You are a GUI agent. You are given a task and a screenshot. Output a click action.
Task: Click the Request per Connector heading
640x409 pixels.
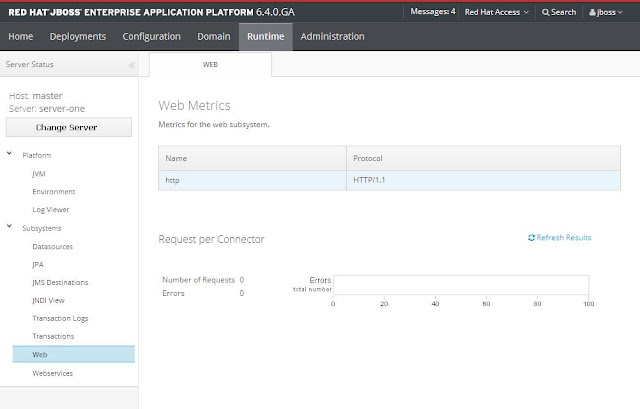(x=211, y=239)
